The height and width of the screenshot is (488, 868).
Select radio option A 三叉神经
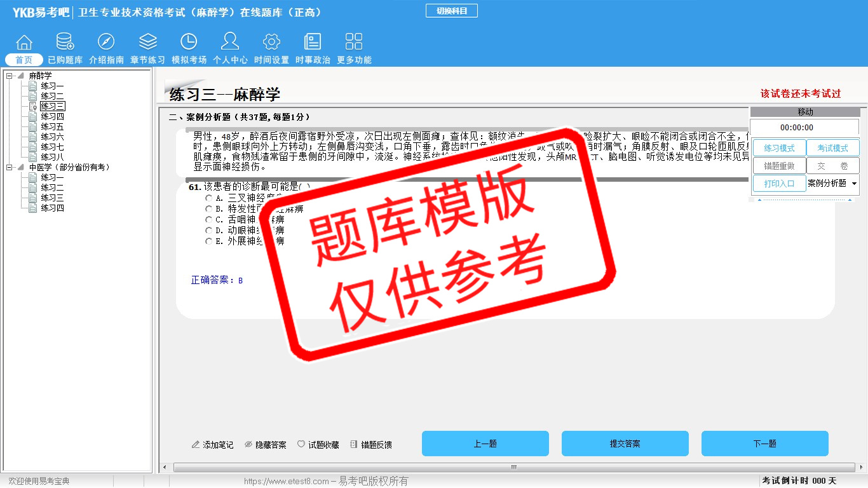tap(208, 198)
